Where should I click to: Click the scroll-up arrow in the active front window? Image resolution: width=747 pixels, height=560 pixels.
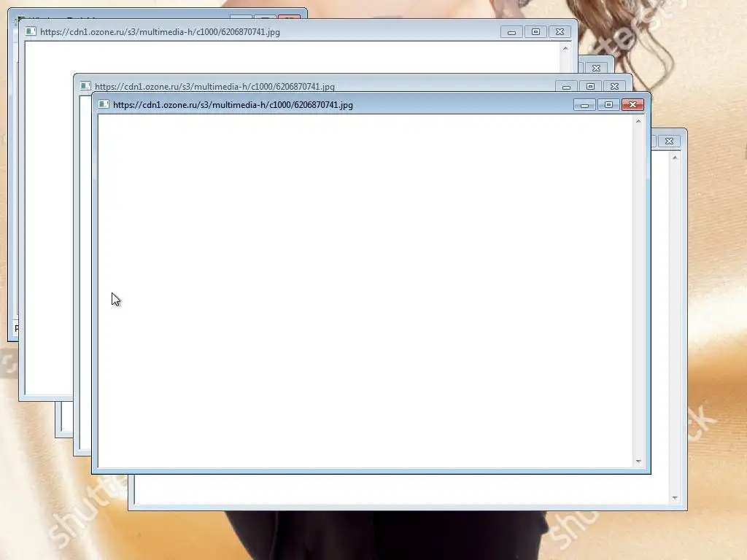pyautogui.click(x=638, y=122)
